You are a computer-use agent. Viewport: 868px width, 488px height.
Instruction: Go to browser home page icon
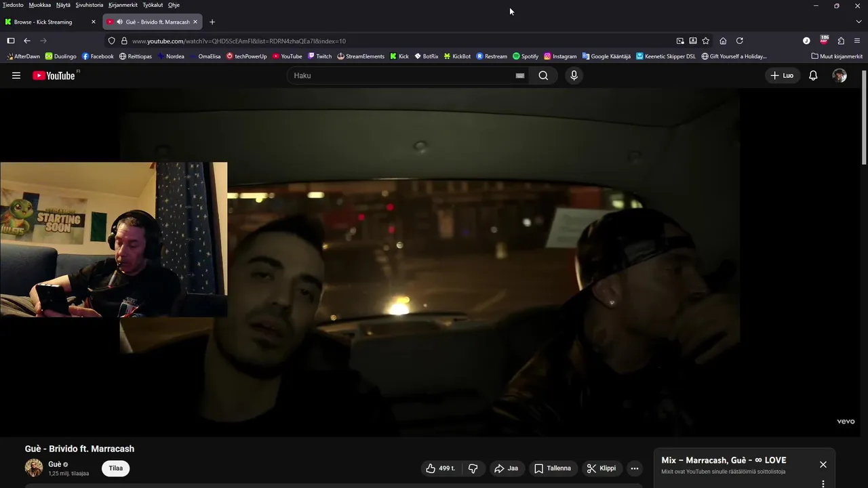(x=723, y=41)
